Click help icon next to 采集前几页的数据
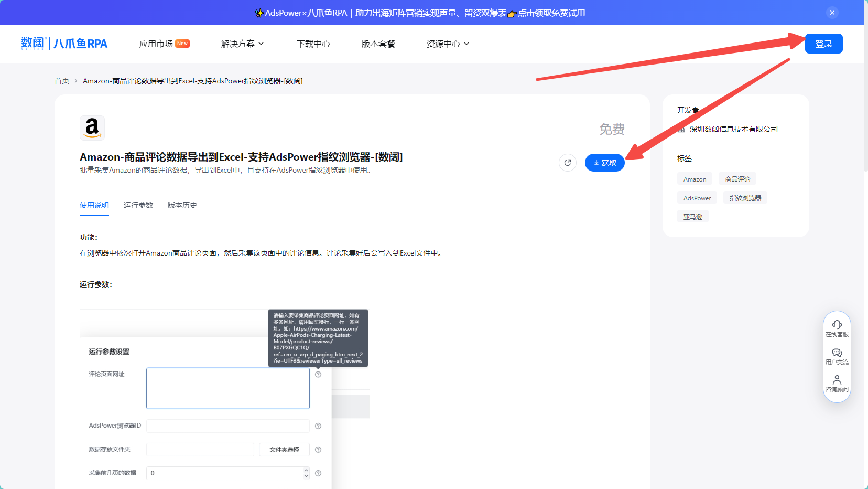 point(318,473)
